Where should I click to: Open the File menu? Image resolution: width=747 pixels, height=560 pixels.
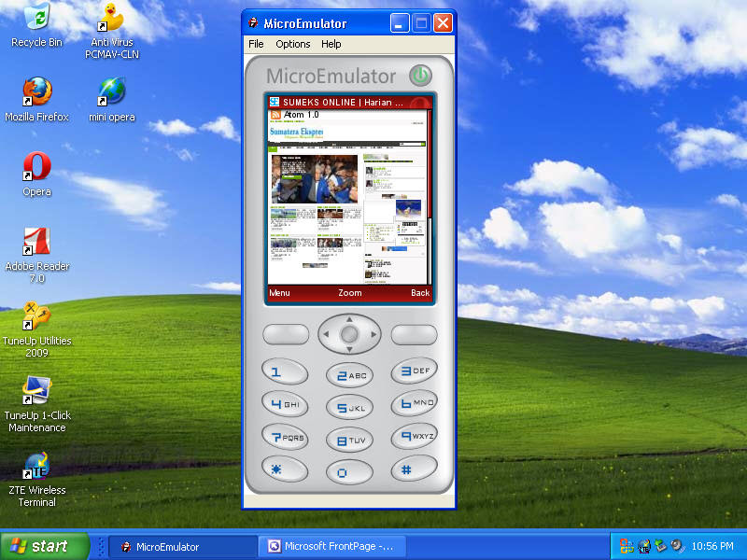coord(256,44)
